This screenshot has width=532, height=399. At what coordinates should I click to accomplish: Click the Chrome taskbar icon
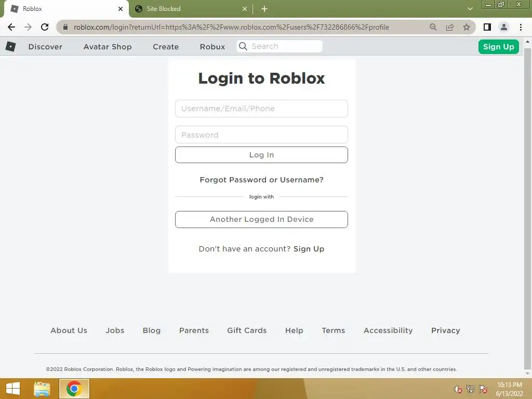click(74, 389)
